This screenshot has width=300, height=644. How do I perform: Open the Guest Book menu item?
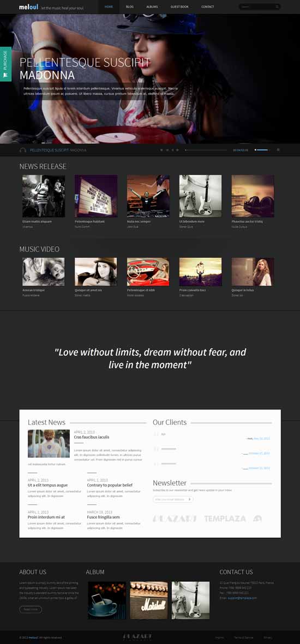pos(179,7)
